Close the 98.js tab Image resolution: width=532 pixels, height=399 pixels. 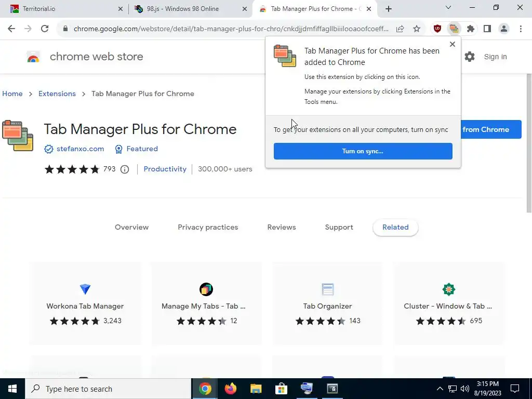coord(245,9)
